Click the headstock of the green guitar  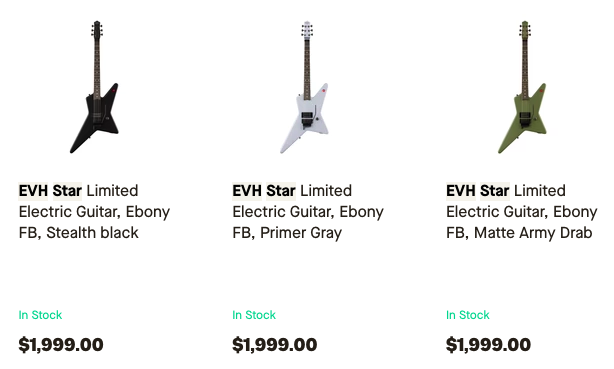pos(525,30)
